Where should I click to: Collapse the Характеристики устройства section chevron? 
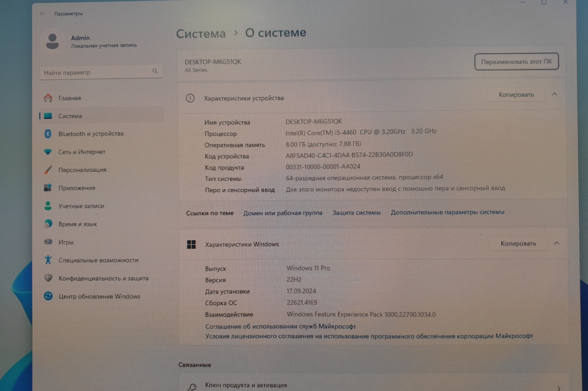click(x=554, y=94)
